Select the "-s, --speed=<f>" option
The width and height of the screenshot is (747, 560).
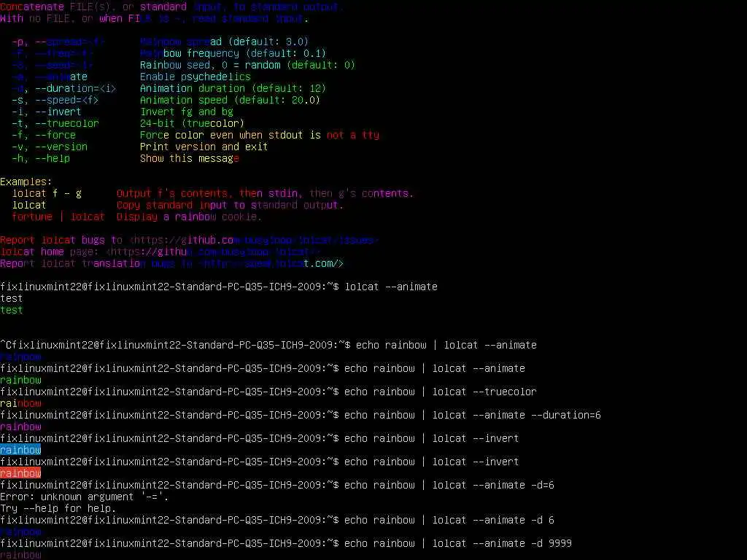pyautogui.click(x=55, y=100)
